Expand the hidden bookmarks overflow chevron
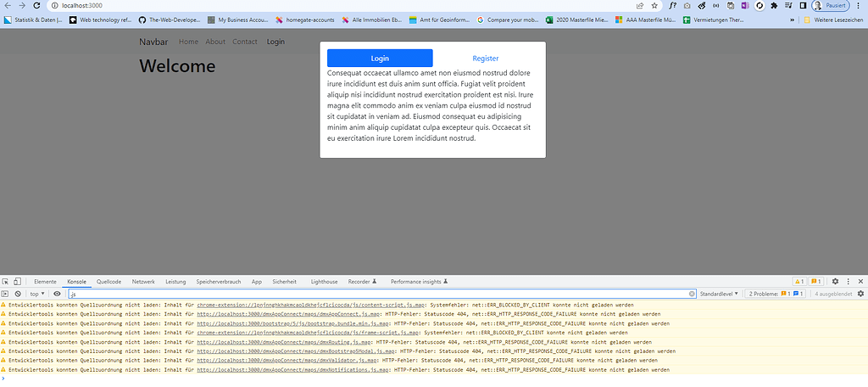This screenshot has height=387, width=868. 793,19
